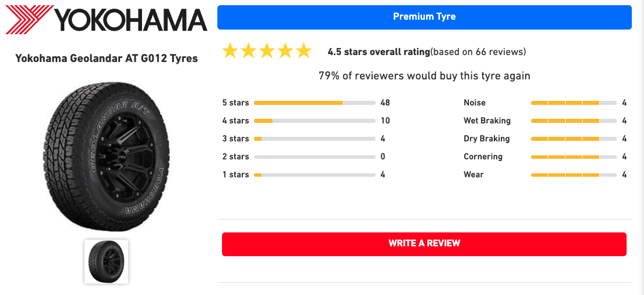Click the 5 stars rating bar
The image size is (644, 295).
click(x=315, y=103)
